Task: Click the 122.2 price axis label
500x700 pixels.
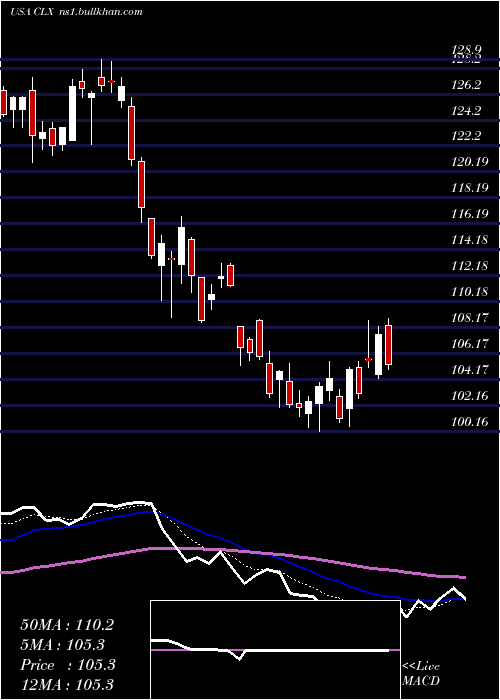Action: pos(465,136)
